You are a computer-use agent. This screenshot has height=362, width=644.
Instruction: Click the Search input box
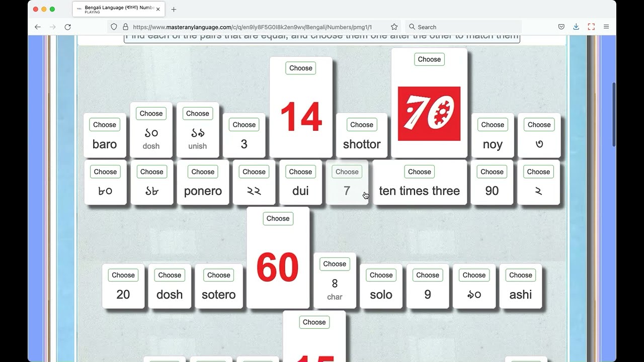click(463, 27)
